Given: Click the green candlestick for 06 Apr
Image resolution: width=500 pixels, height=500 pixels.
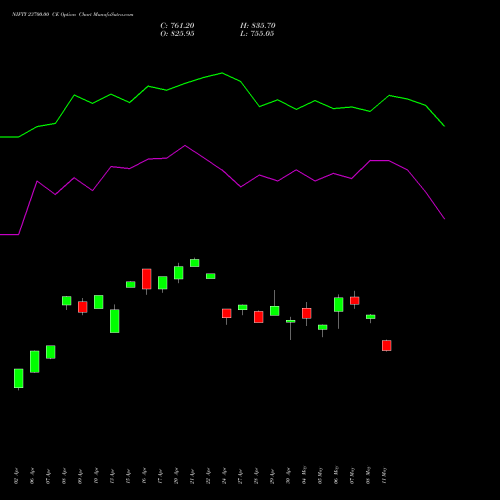Looking at the screenshot, I should [35, 361].
